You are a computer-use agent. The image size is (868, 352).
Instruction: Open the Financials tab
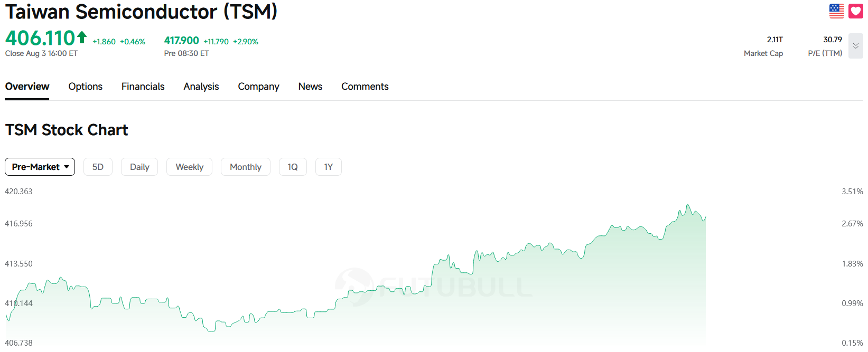(x=143, y=87)
